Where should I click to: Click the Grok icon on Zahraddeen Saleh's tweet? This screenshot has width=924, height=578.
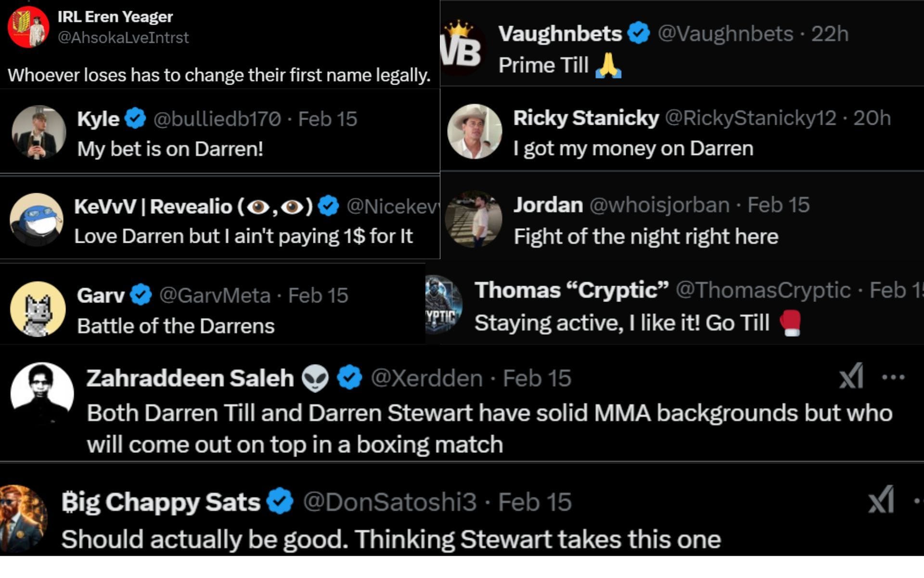point(851,376)
